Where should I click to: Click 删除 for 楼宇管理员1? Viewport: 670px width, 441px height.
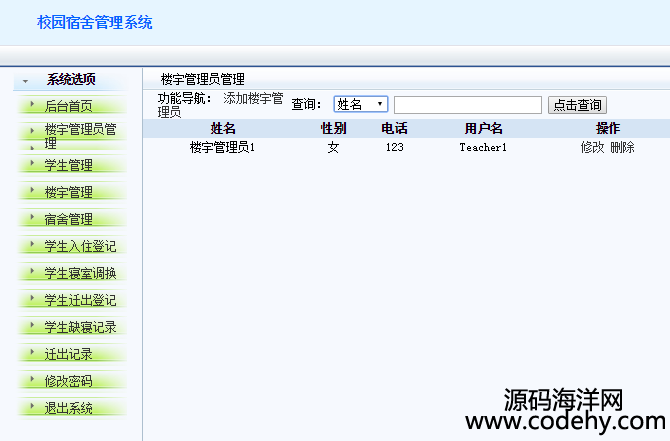pyautogui.click(x=622, y=147)
